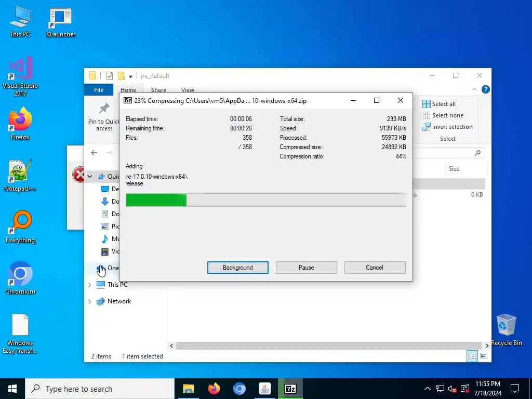532x399 pixels.
Task: Switch to large icons view layout
Action: pos(484,356)
